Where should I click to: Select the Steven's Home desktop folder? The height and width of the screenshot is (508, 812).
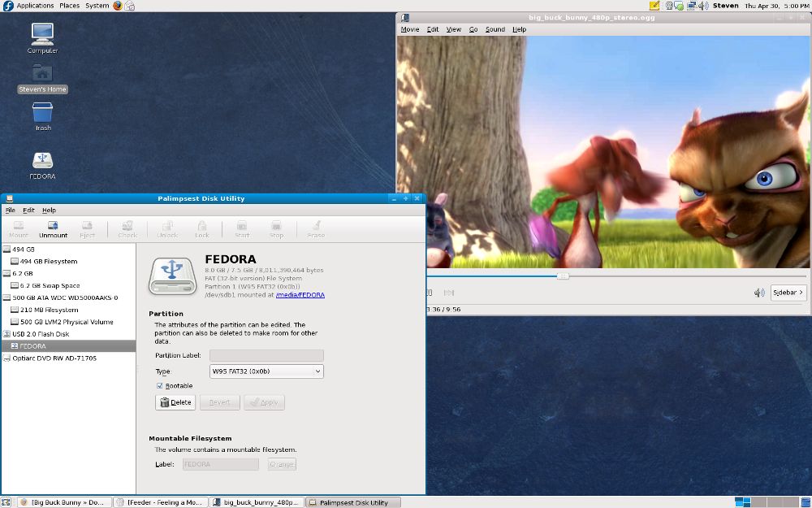pyautogui.click(x=42, y=79)
